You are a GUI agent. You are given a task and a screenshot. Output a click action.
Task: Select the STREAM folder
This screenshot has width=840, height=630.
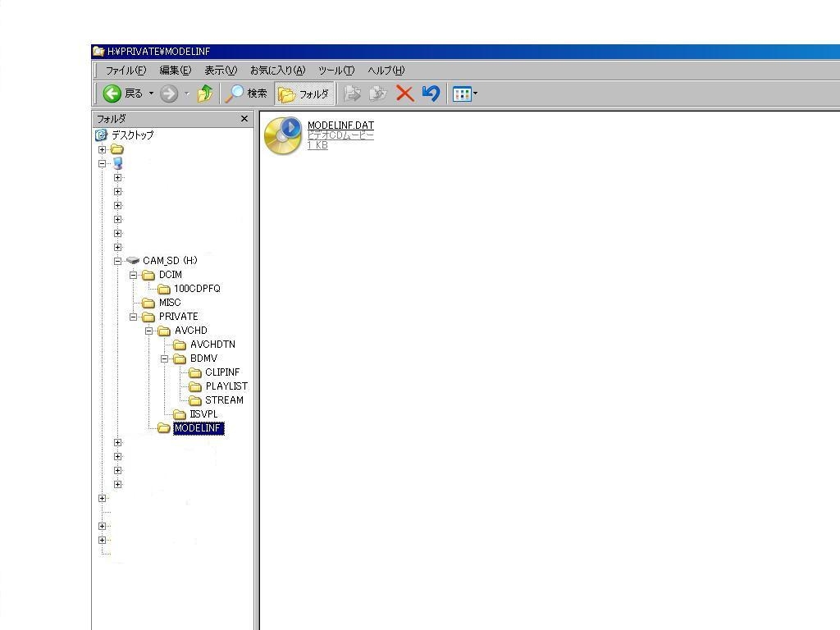224,400
